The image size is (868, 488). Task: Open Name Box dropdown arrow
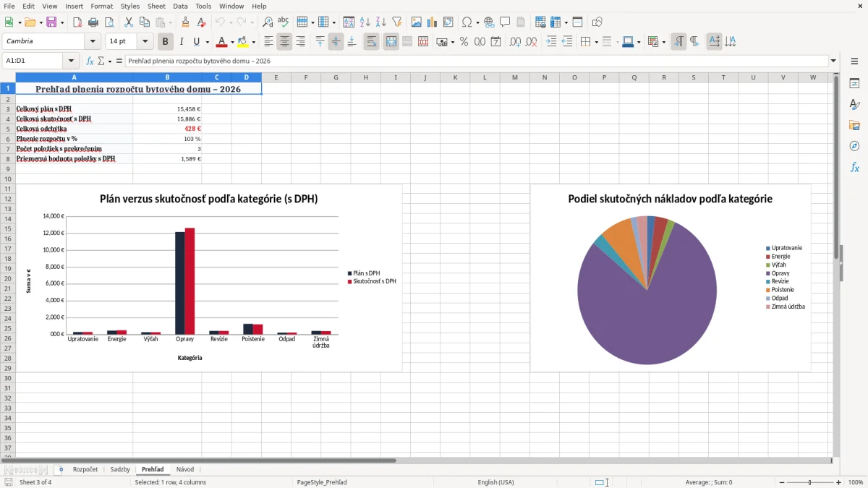tap(71, 61)
